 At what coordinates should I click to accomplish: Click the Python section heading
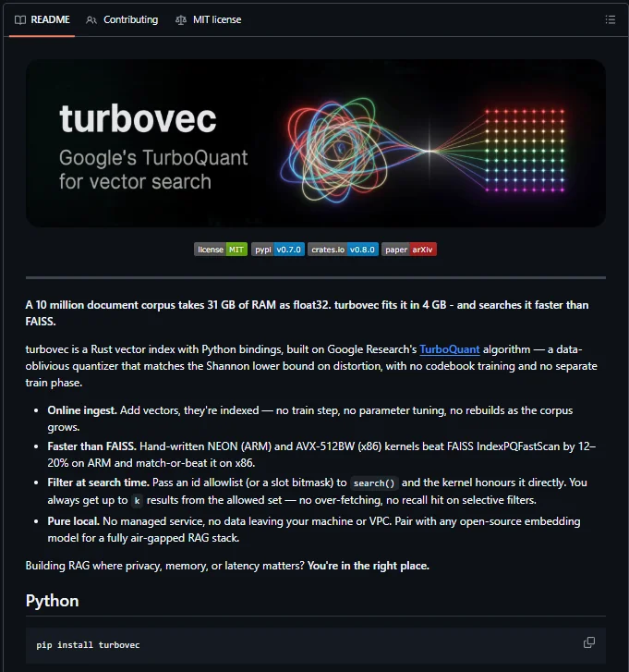pyautogui.click(x=53, y=601)
